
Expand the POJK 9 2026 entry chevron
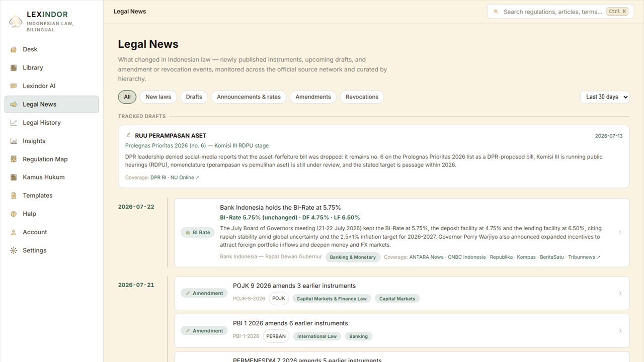[x=620, y=293]
